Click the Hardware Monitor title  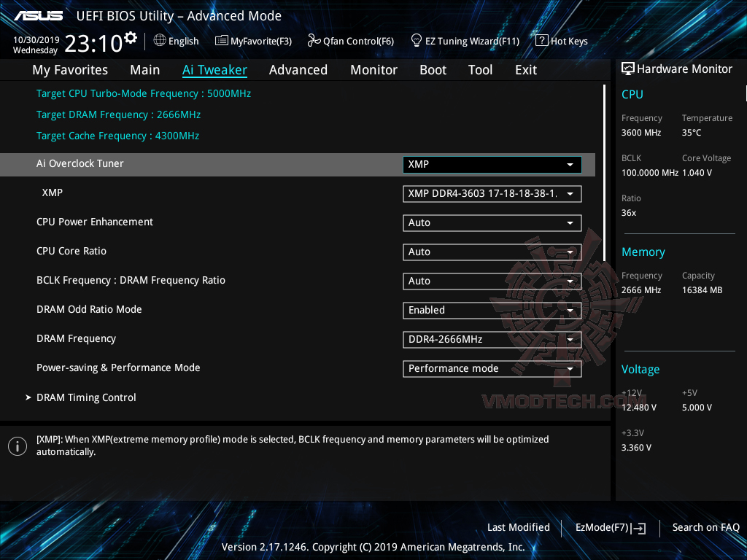tap(684, 69)
